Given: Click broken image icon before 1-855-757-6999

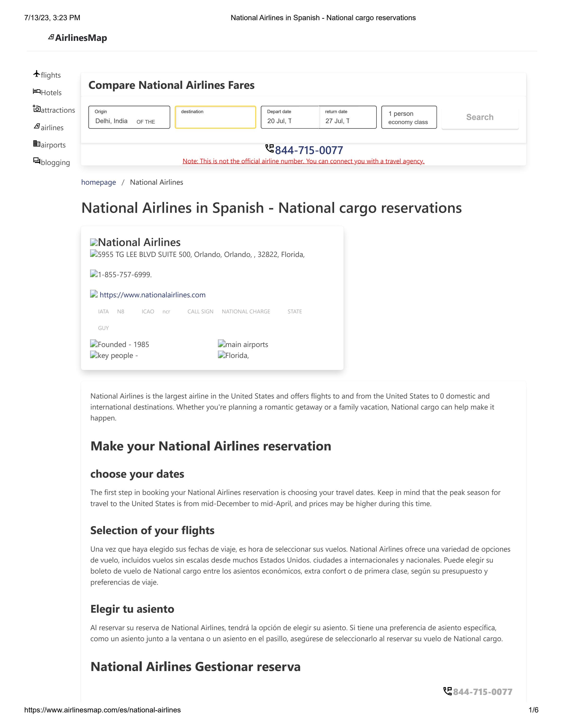Looking at the screenshot, I should click(94, 274).
